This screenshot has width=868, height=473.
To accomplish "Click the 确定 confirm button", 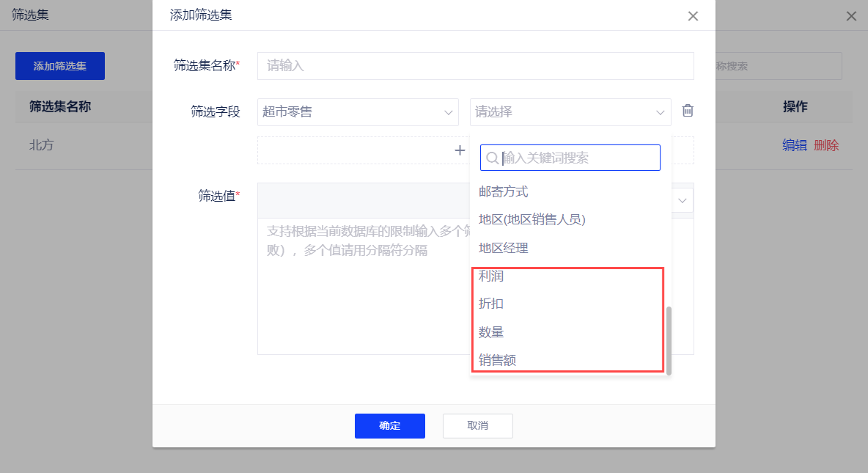I will click(x=389, y=426).
